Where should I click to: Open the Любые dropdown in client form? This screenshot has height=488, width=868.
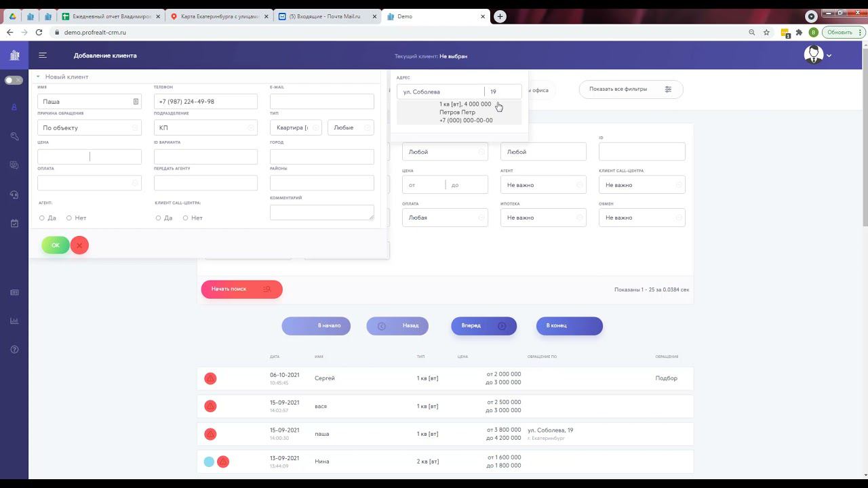[351, 127]
